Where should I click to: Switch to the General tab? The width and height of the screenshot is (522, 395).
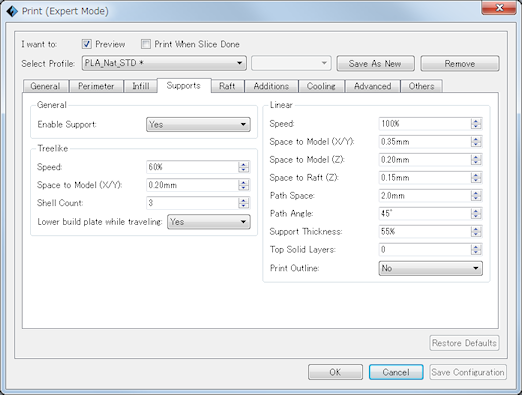[x=46, y=86]
